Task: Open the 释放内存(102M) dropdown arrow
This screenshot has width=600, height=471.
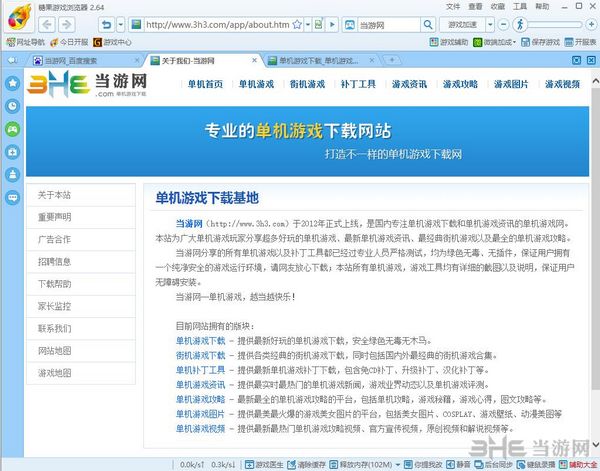Action: tap(397, 465)
